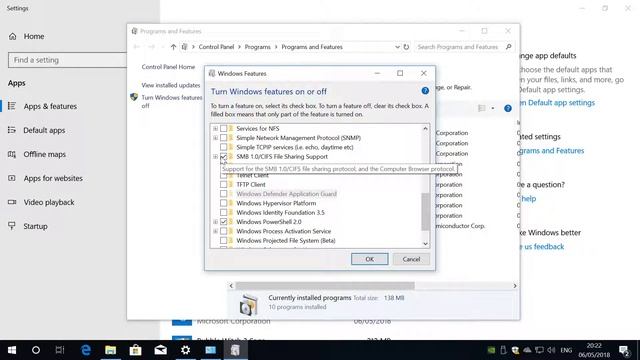
Task: Open Default apps settings page
Action: click(x=44, y=130)
